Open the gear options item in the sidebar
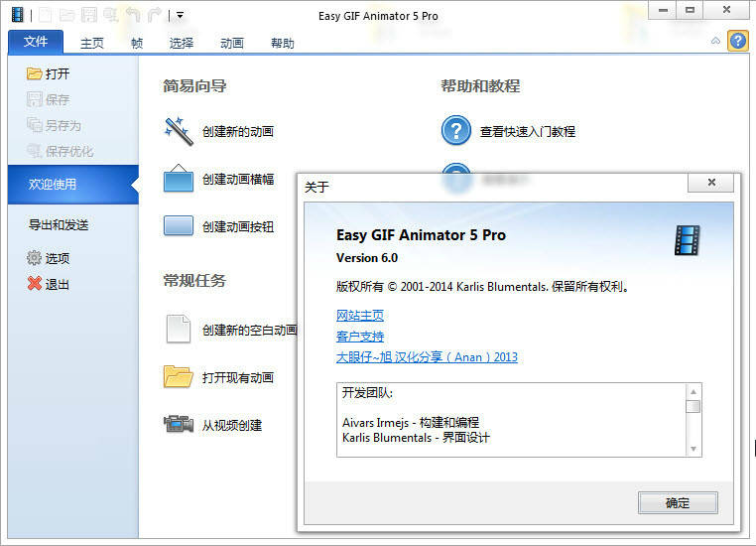756x546 pixels. [49, 258]
